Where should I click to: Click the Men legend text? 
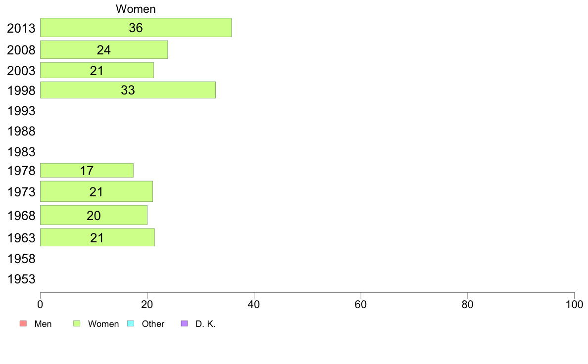(43, 324)
